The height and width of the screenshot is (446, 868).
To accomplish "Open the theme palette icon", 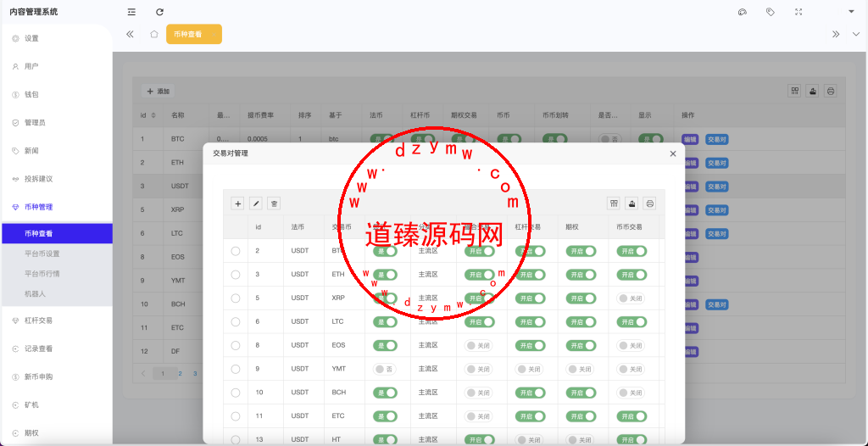I will [x=743, y=12].
